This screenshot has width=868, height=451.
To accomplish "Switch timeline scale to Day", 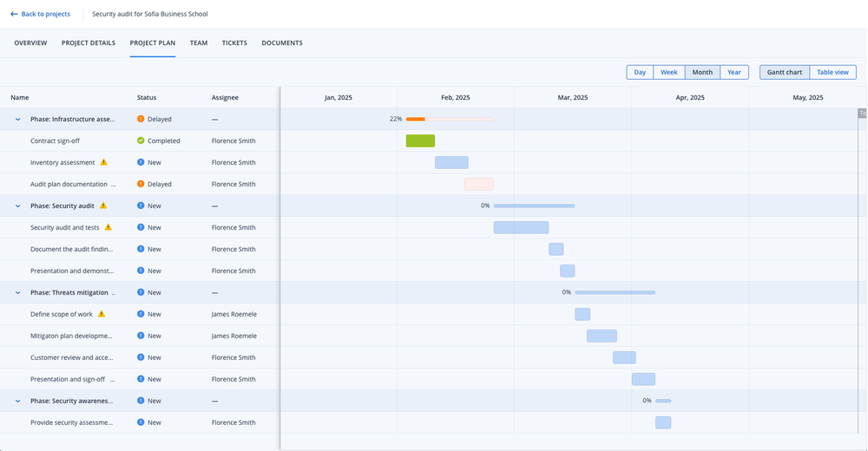I will pyautogui.click(x=640, y=72).
